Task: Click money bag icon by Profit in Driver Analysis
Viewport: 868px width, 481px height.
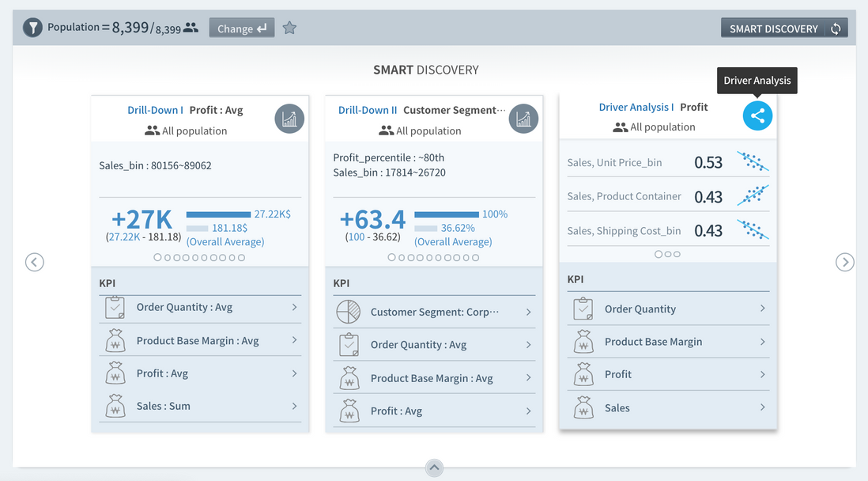Action: (583, 374)
